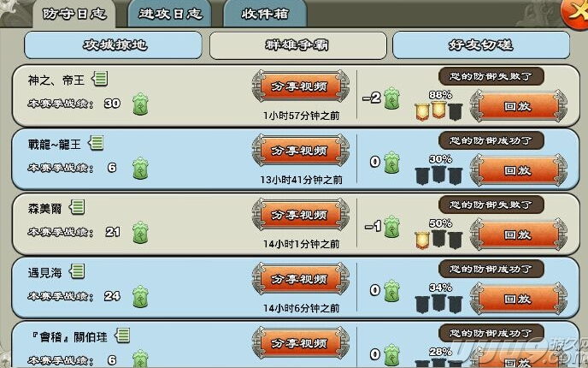
Task: Select the 攻城掠地 category
Action: 114,45
